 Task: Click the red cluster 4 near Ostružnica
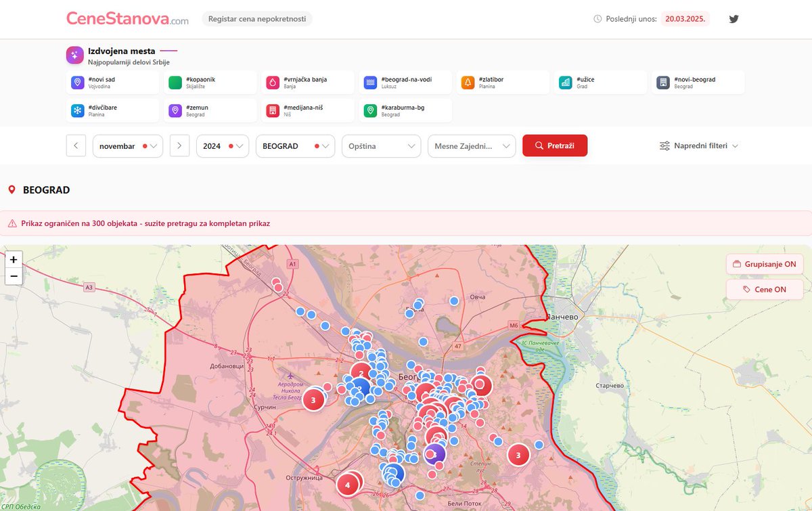[x=348, y=485]
